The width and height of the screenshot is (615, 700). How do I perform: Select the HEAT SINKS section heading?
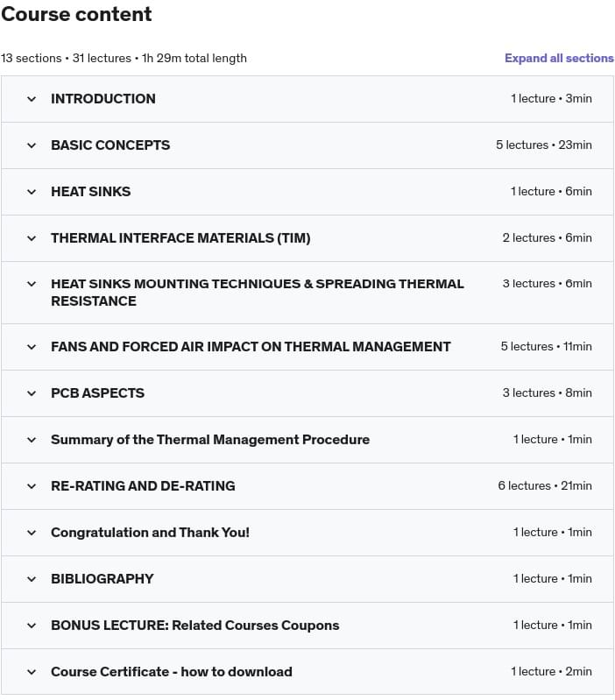tap(90, 192)
